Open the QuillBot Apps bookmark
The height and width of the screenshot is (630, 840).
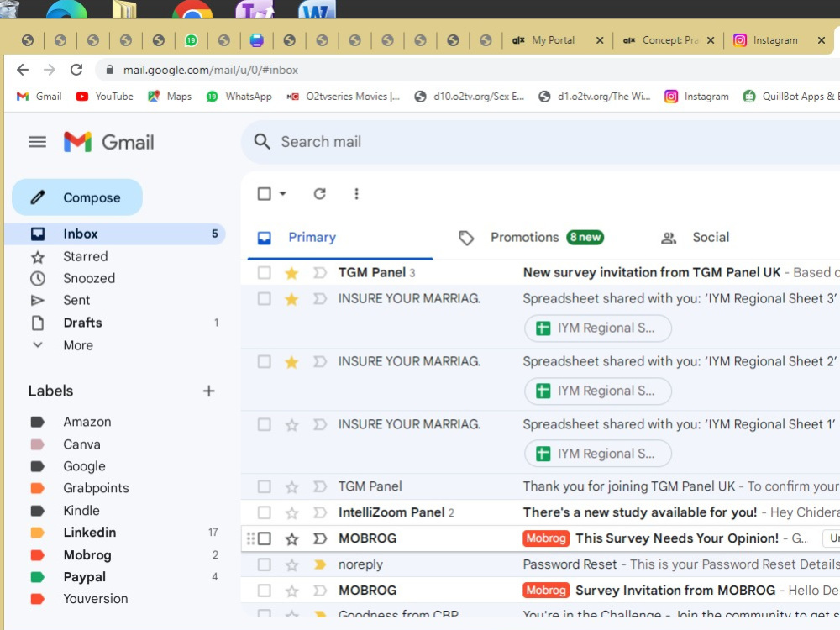click(x=790, y=97)
